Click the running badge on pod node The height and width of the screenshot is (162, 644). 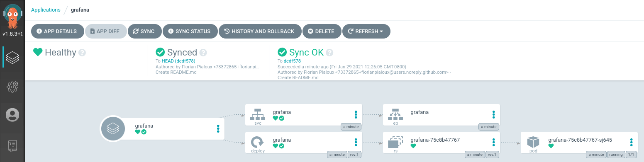[616, 155]
